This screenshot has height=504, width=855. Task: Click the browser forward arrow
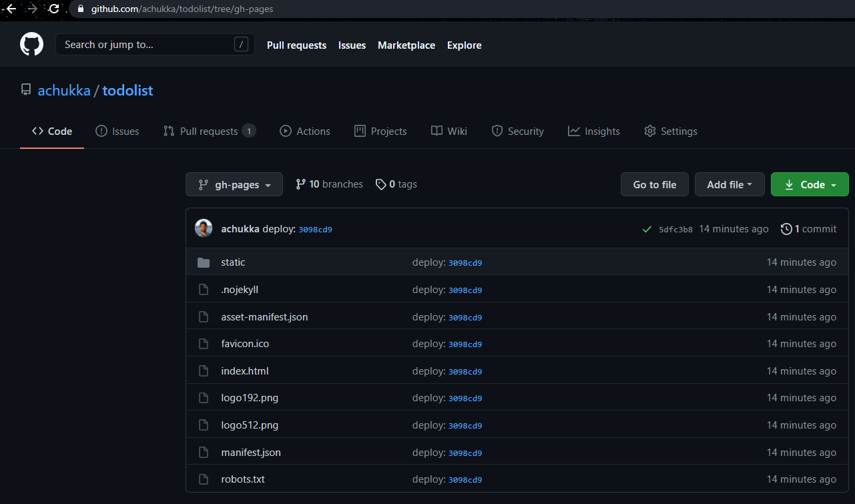32,9
